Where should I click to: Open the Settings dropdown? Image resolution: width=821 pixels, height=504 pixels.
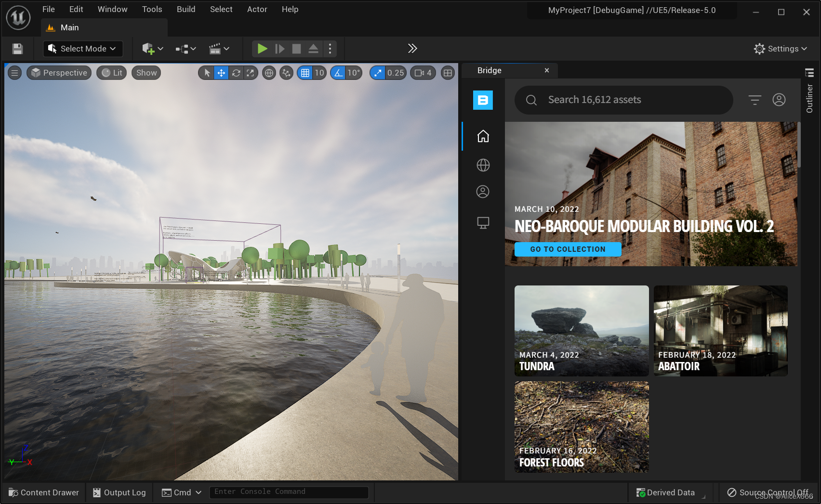pyautogui.click(x=780, y=49)
